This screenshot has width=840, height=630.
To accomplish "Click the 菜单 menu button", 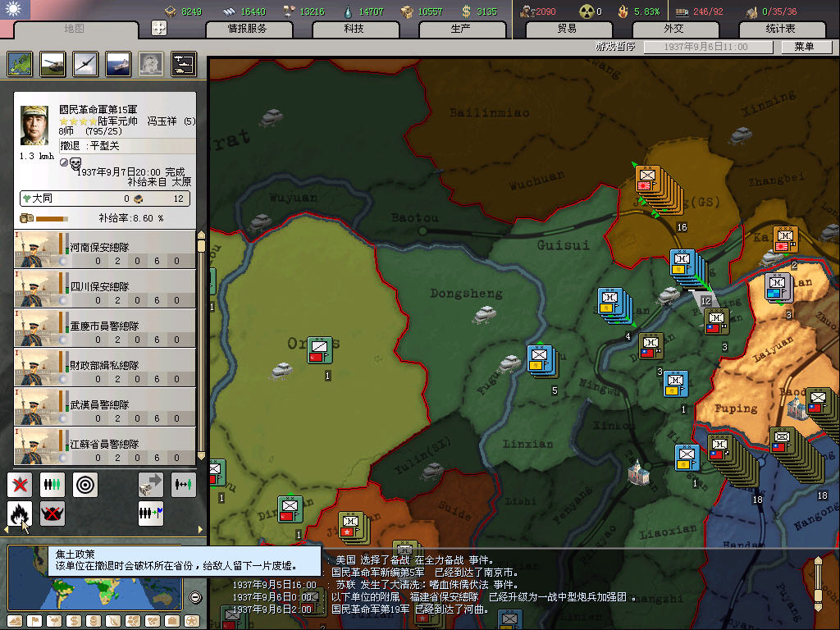I will [803, 47].
